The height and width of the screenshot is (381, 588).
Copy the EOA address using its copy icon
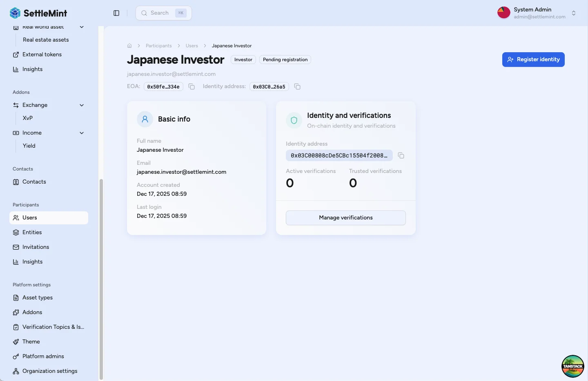[x=192, y=86]
